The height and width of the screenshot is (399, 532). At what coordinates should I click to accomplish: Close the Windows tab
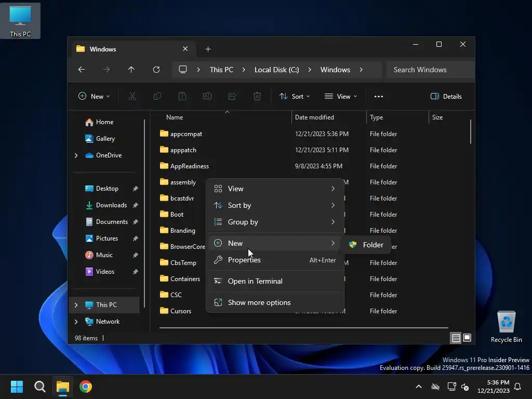[185, 49]
